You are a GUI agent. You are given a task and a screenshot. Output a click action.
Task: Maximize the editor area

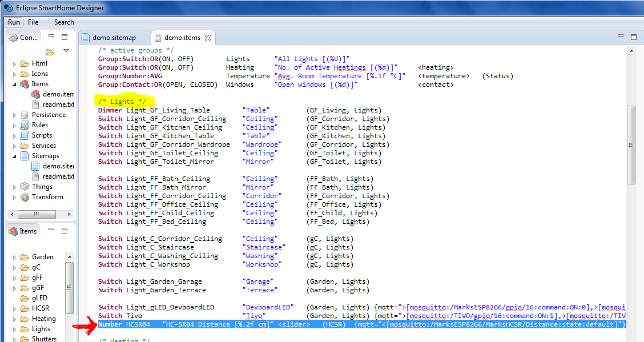coord(634,37)
